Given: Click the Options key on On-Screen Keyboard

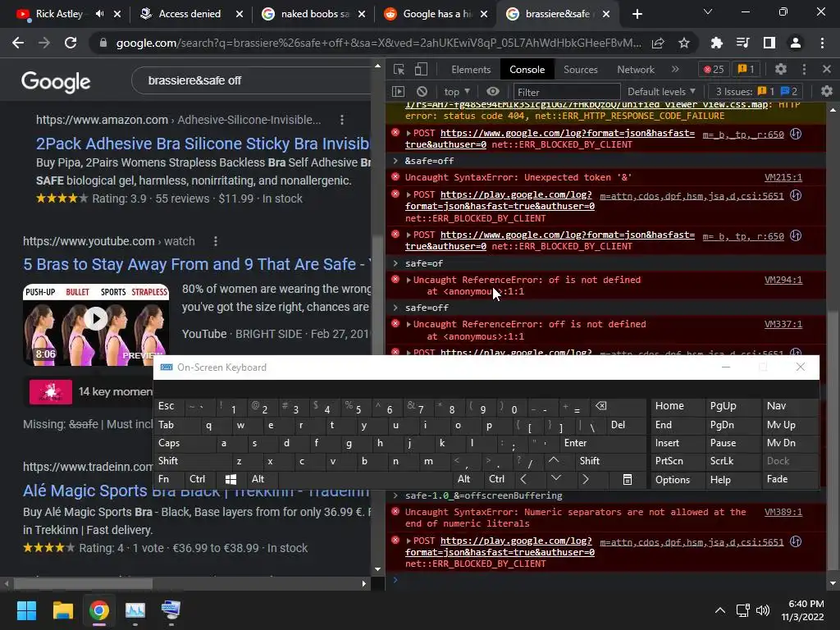Looking at the screenshot, I should (x=678, y=480).
